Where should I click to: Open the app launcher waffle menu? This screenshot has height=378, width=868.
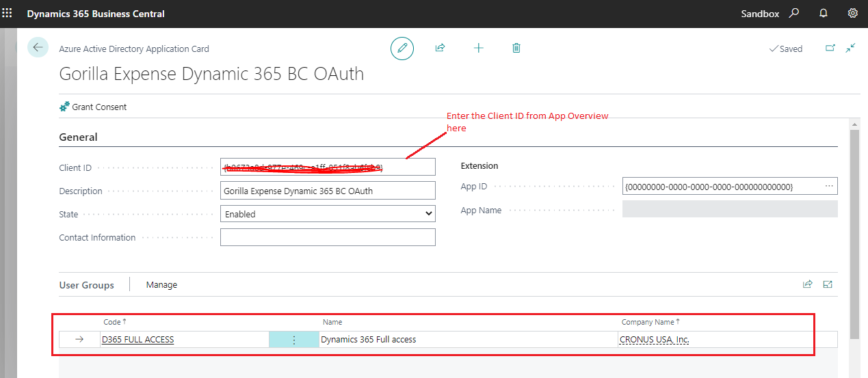[8, 13]
